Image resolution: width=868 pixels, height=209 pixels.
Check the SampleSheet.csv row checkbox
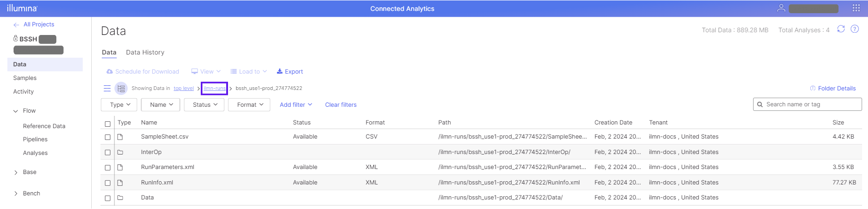108,137
